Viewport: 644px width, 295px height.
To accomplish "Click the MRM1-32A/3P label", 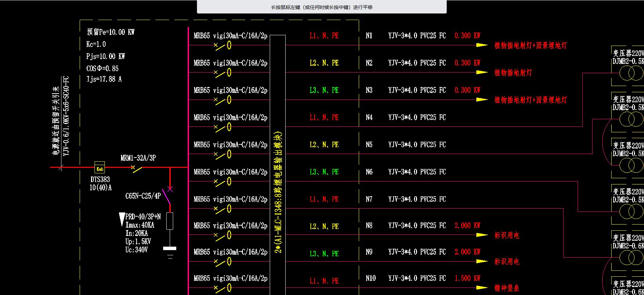I will [138, 158].
